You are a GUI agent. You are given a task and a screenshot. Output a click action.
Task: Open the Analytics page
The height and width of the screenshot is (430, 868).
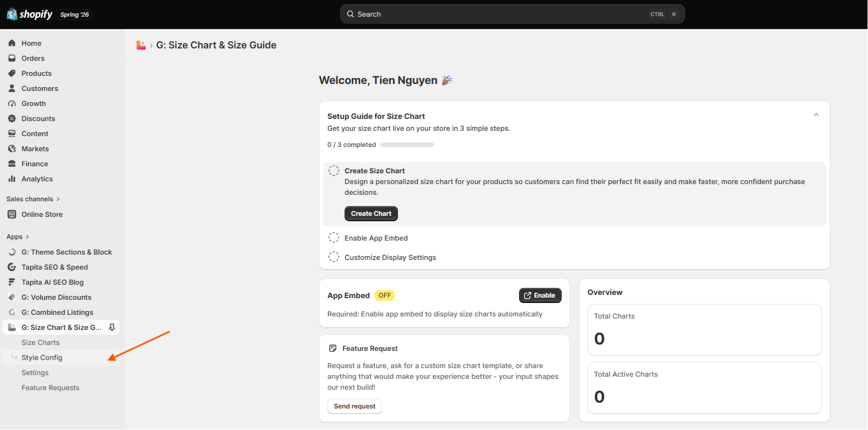click(61, 179)
